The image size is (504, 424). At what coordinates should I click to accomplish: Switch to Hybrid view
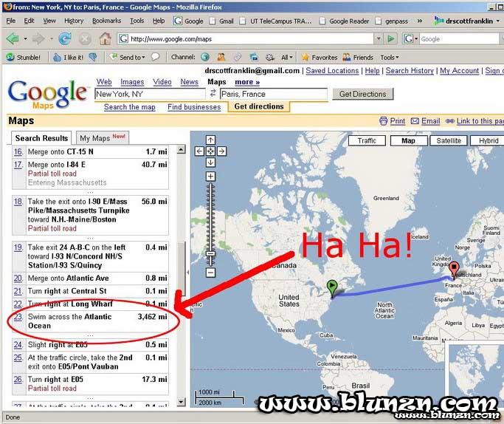point(488,140)
